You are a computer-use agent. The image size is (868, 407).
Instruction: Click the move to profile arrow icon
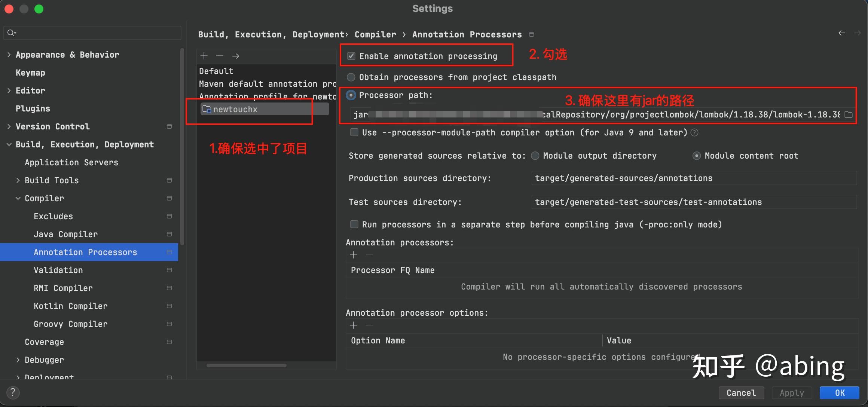click(x=235, y=56)
